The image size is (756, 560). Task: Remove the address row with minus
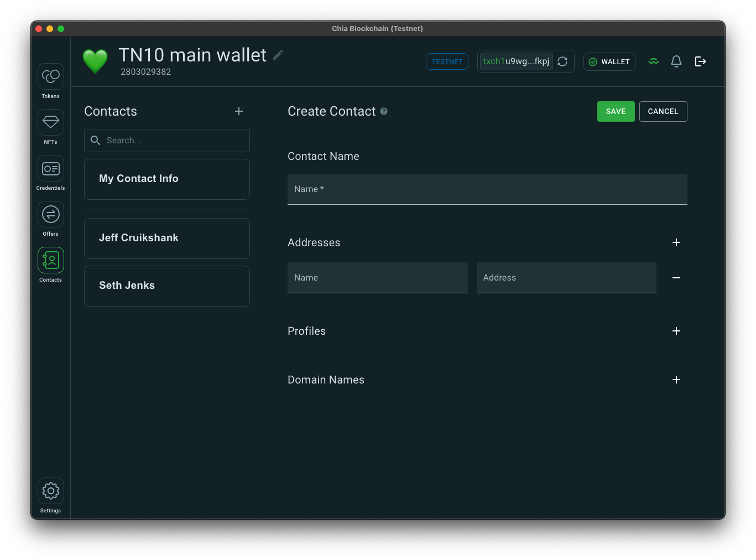[x=676, y=278]
